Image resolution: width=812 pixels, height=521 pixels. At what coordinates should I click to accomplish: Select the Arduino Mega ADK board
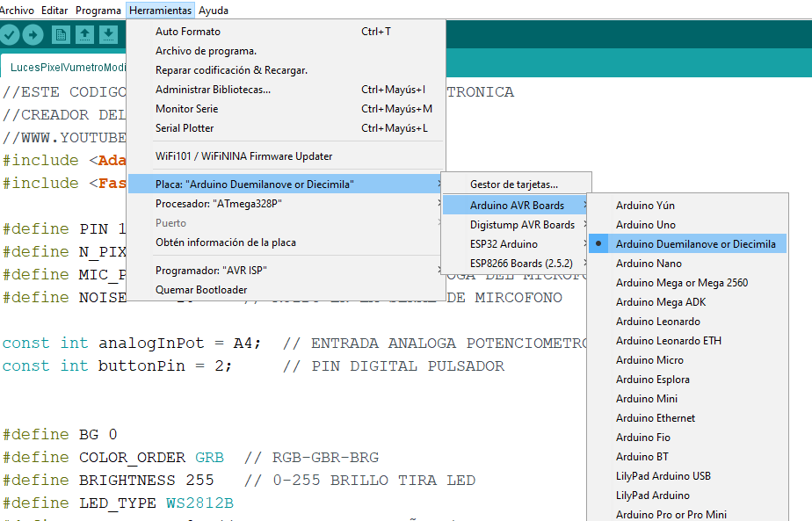coord(688,302)
